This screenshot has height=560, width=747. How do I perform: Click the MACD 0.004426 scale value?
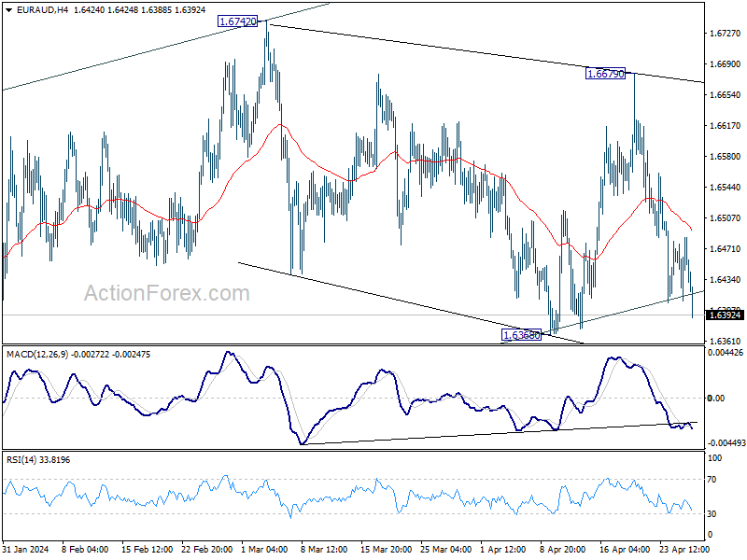(x=726, y=353)
